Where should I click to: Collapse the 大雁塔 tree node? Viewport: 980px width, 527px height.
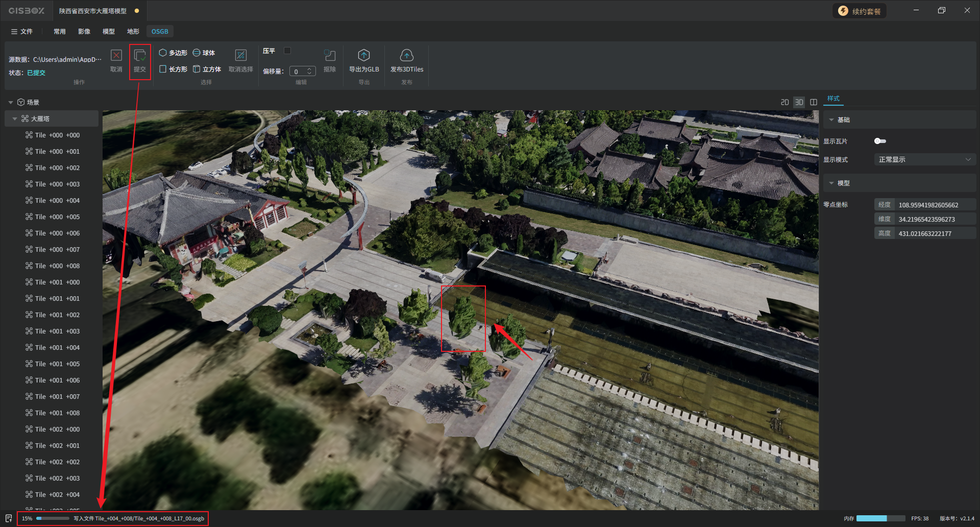click(15, 119)
